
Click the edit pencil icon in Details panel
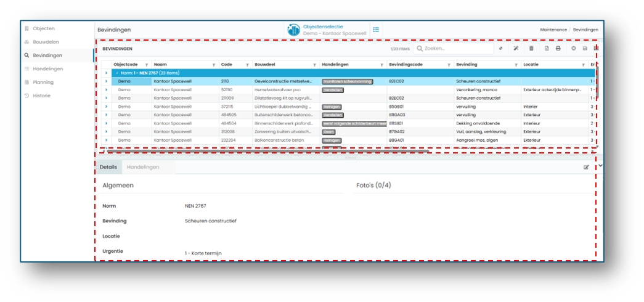pos(586,167)
